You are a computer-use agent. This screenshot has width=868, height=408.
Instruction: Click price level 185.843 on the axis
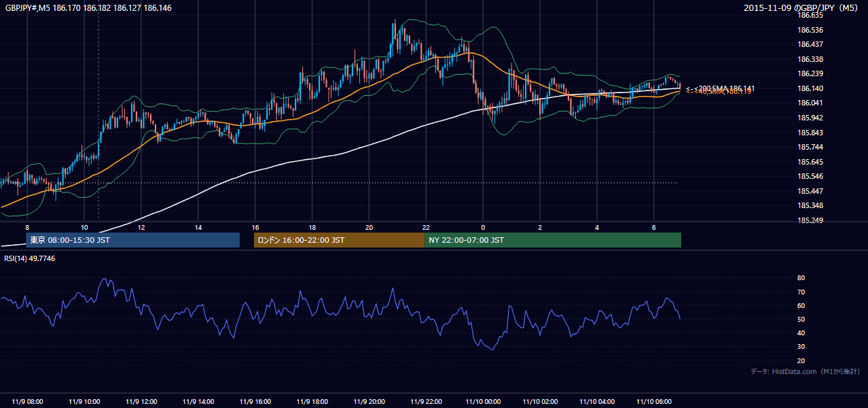(x=810, y=133)
